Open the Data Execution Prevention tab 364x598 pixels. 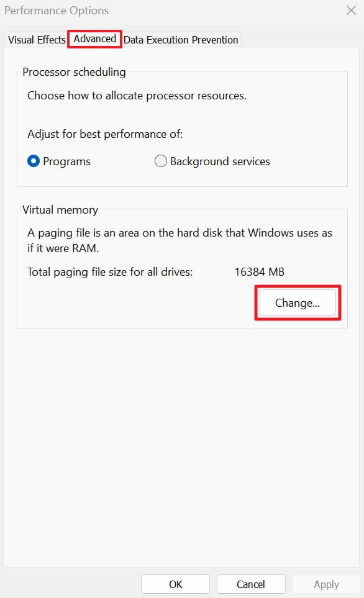click(x=181, y=40)
